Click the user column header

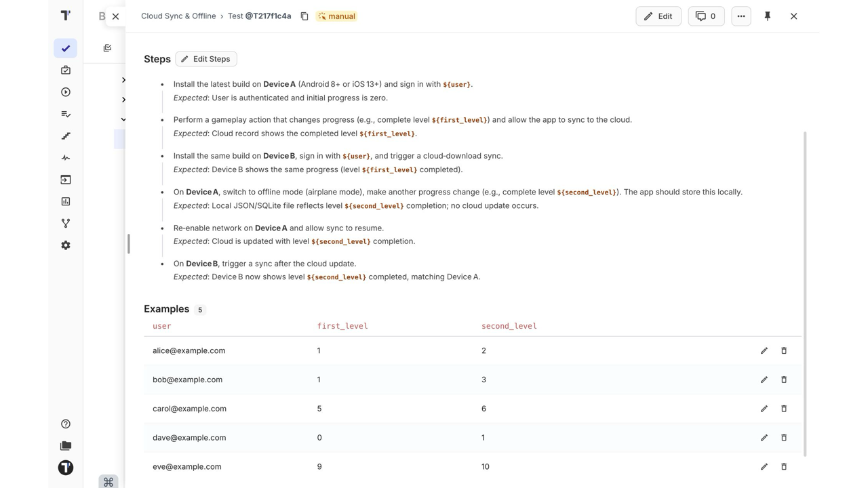point(162,326)
